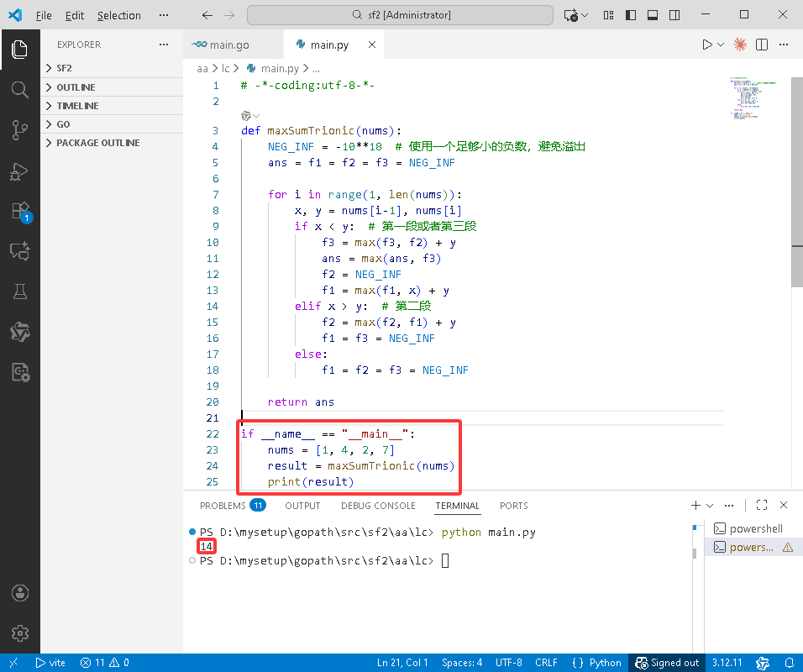Click the vite button in status bar
The height and width of the screenshot is (672, 803).
pos(50,663)
